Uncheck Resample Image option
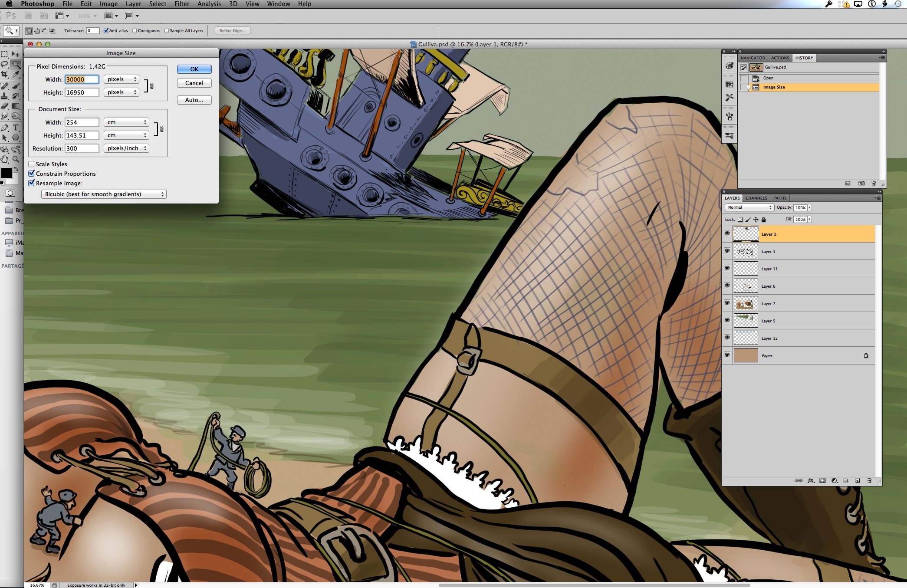Image resolution: width=907 pixels, height=588 pixels. coord(31,183)
